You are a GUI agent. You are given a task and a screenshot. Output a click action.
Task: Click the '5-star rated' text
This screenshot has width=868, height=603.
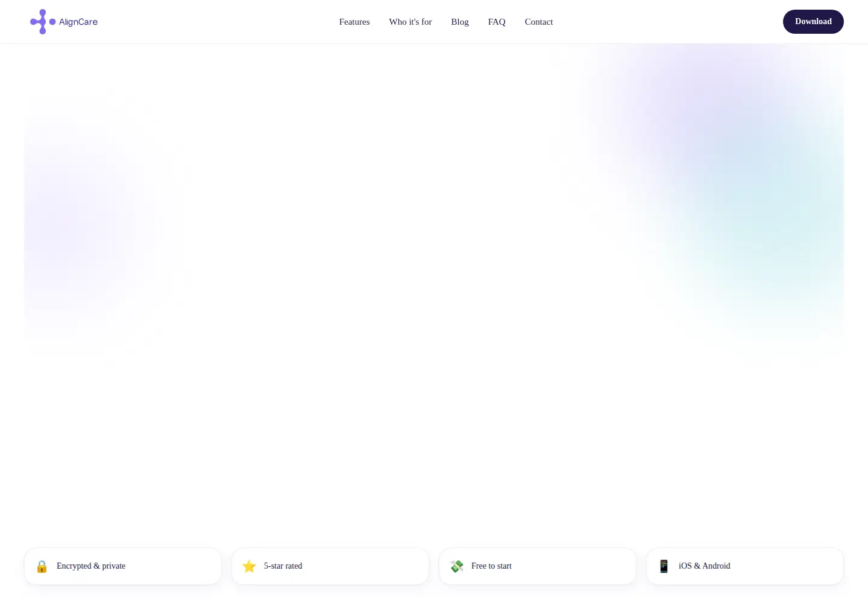point(283,566)
